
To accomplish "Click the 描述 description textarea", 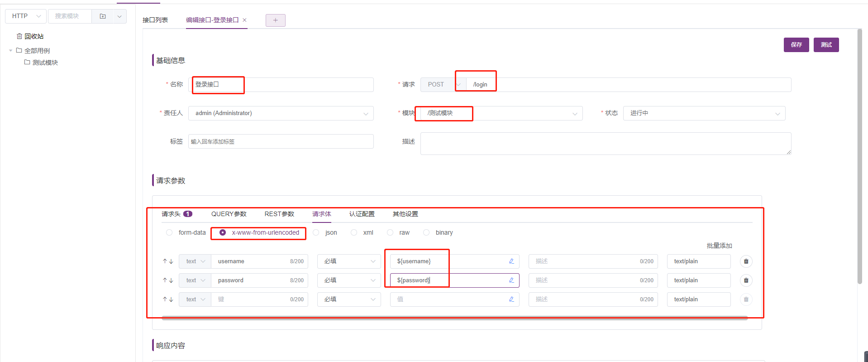I will click(606, 144).
